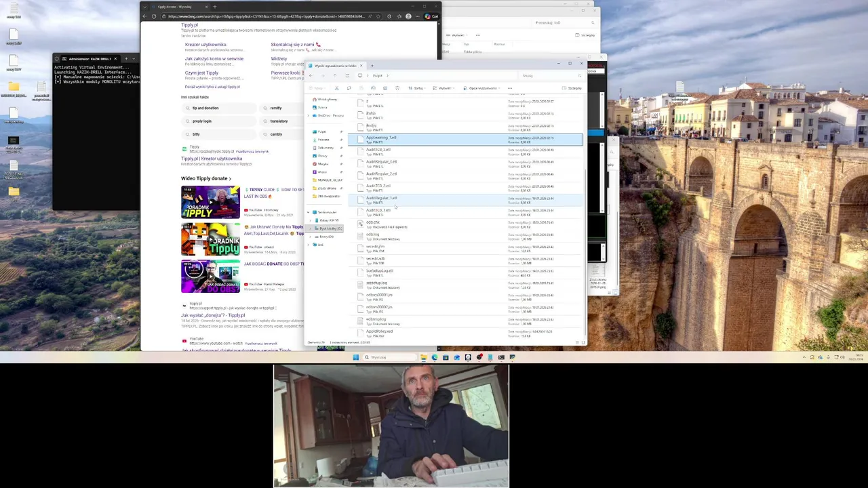Expand Sieć tree node
Viewport: 868px width, 488px height.
[309, 245]
